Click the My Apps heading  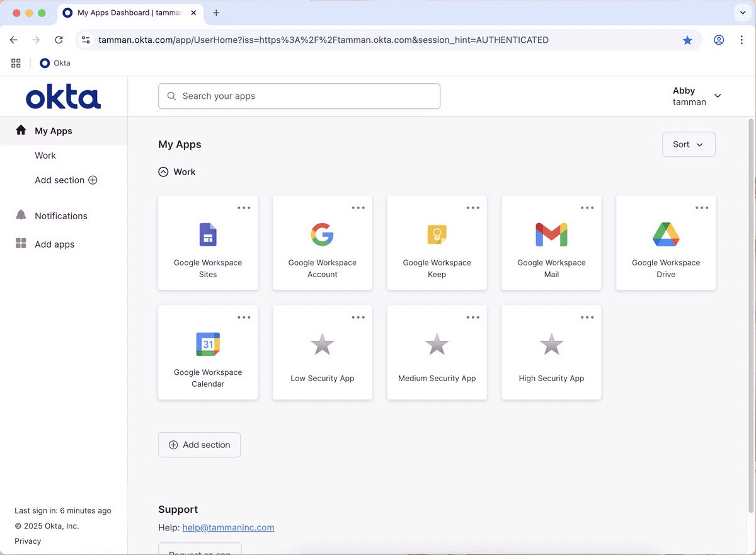(x=180, y=144)
